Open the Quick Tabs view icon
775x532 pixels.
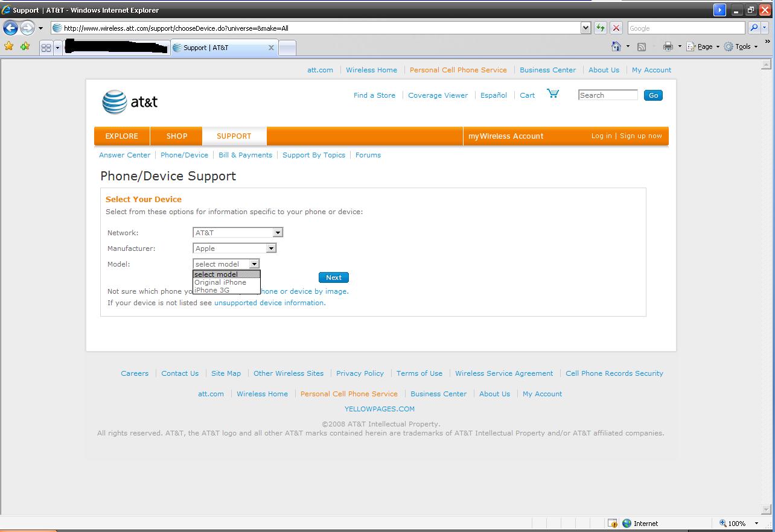tap(46, 48)
